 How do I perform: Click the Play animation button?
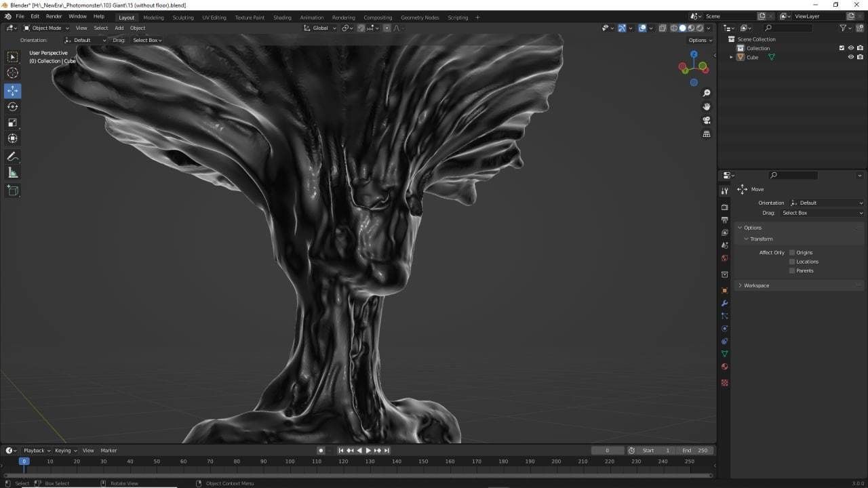pos(368,450)
